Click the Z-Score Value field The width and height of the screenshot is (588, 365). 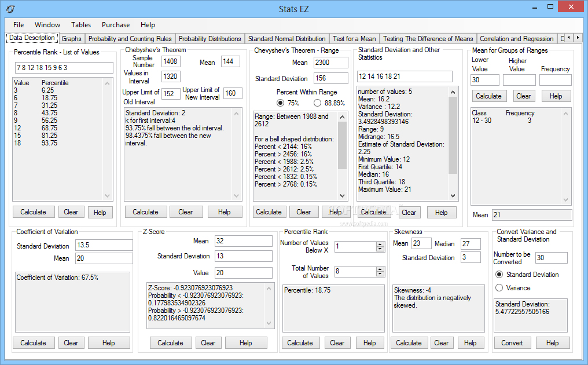click(244, 273)
